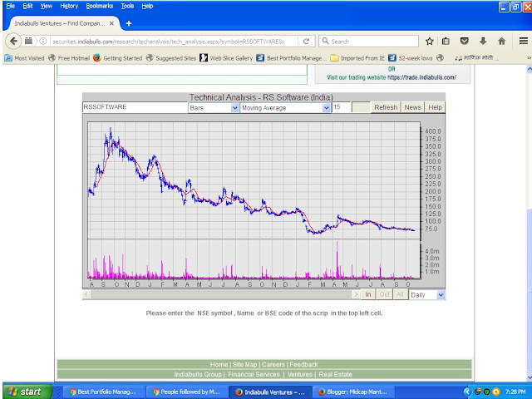Open the Getting Started bookmark

(x=118, y=58)
